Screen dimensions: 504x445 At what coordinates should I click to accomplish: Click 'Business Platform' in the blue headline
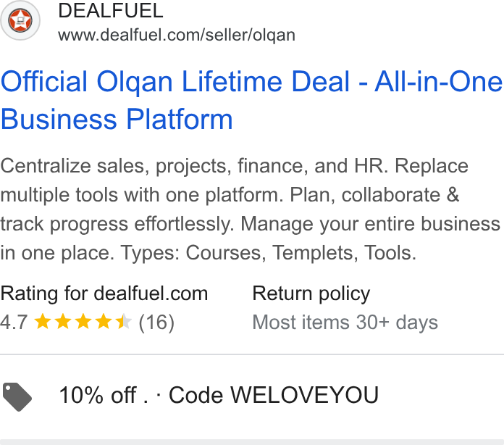[x=117, y=119]
